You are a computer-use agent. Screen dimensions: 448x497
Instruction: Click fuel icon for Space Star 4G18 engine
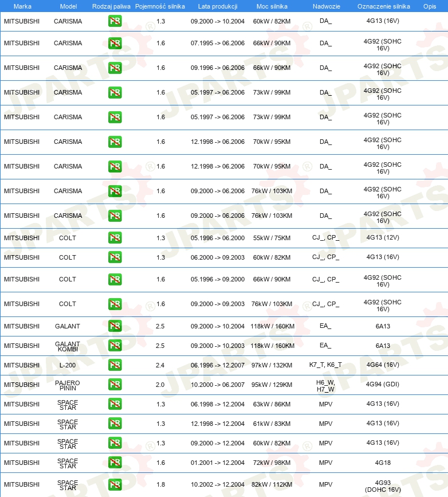click(115, 463)
